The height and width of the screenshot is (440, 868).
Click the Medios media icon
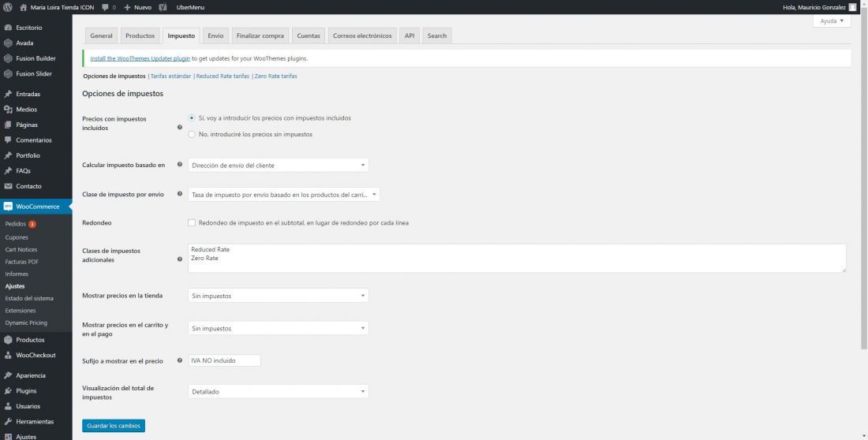[x=8, y=110]
